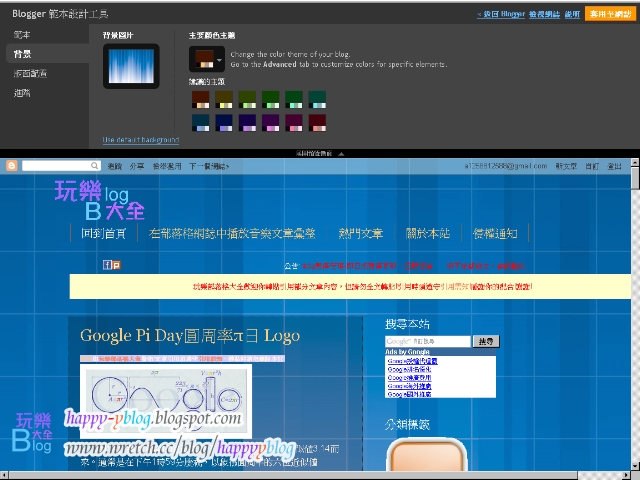Screen dimensions: 640x480
Task: Click the 檢視網誌 link
Action: click(544, 14)
